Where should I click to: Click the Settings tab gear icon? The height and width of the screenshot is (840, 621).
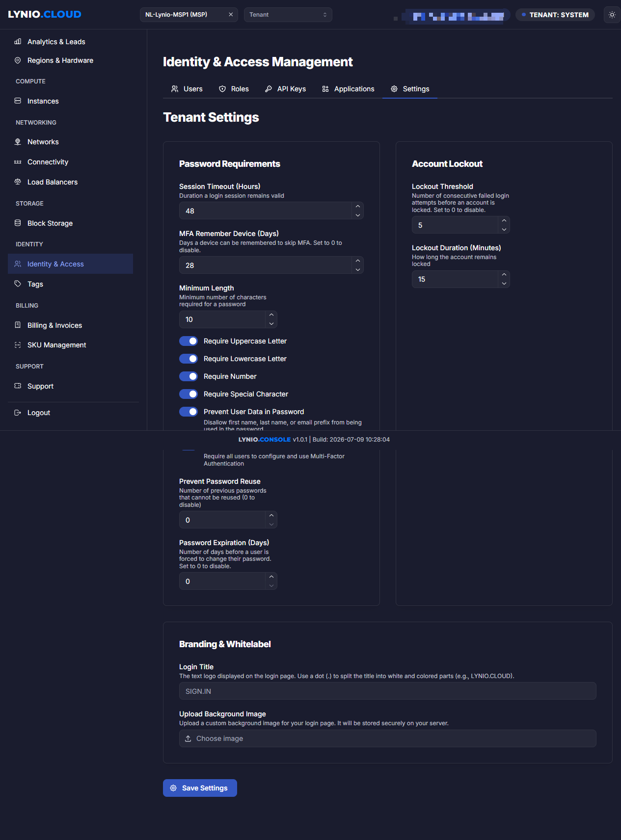(x=394, y=89)
